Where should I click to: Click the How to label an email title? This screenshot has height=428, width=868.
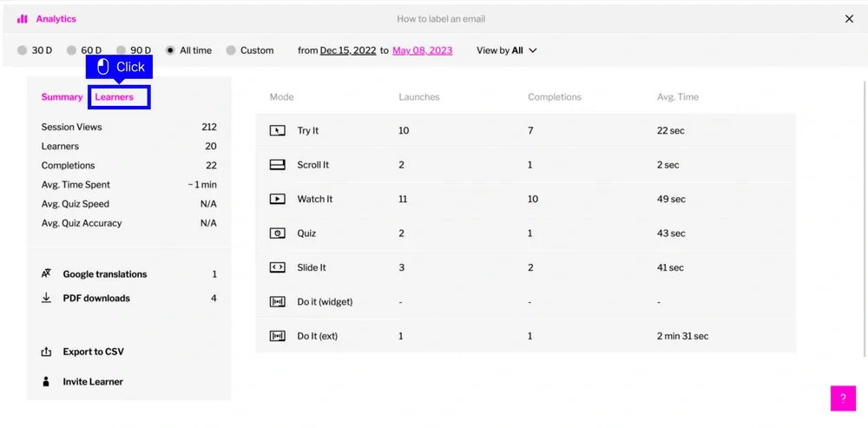point(441,19)
